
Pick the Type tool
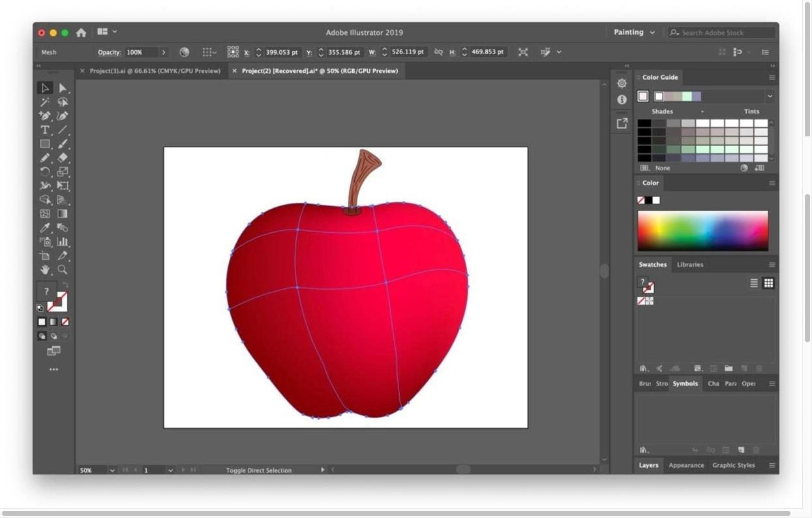tap(45, 130)
